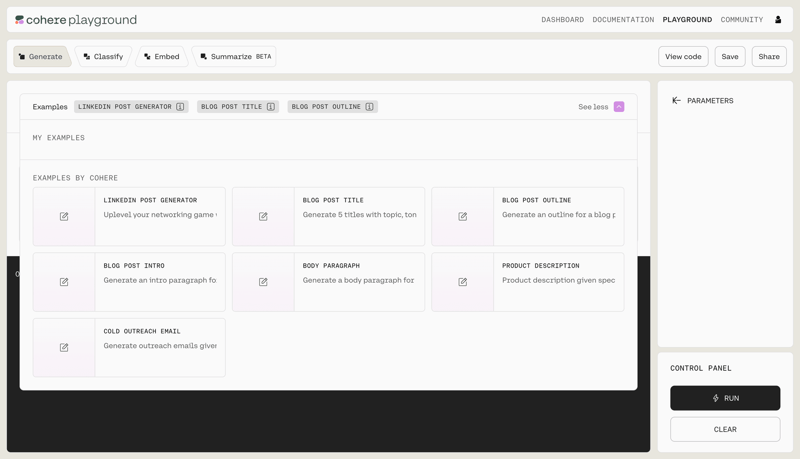This screenshot has height=459, width=800.
Task: Select the Blog Post Outline chip
Action: (x=332, y=107)
